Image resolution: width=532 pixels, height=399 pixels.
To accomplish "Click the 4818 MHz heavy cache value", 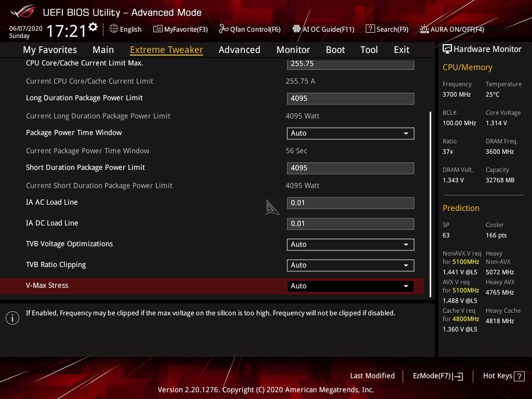I will tap(500, 321).
